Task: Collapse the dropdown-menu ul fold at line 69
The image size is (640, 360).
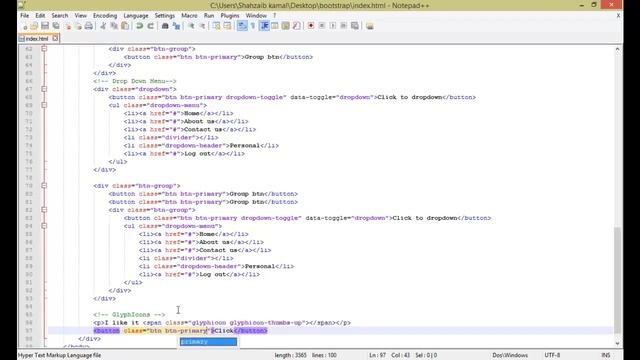Action: [44, 105]
